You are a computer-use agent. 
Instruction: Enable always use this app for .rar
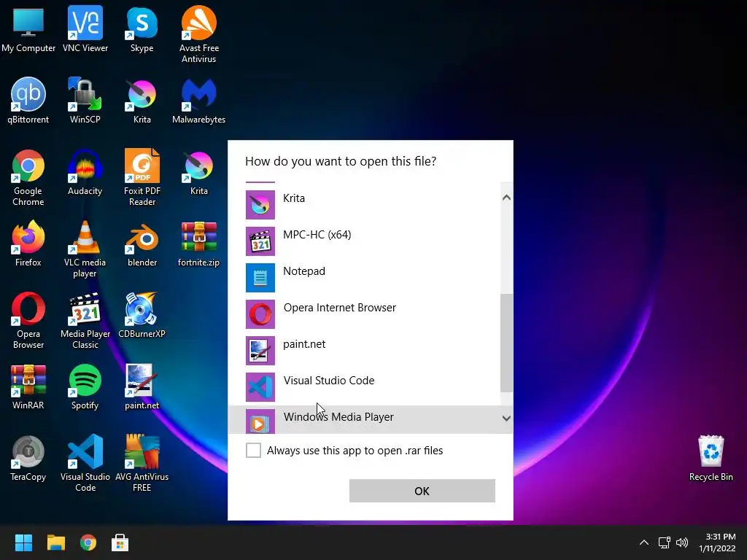coord(253,450)
